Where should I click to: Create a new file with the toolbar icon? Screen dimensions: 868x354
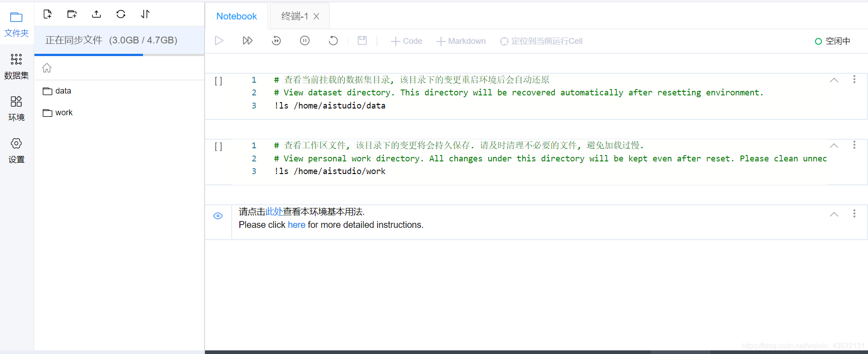click(48, 14)
